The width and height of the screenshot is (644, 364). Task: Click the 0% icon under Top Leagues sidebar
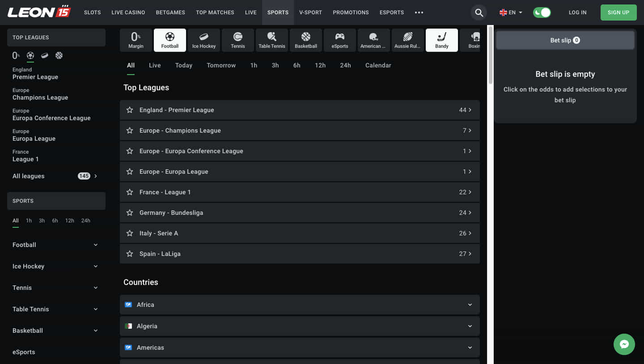(x=16, y=55)
